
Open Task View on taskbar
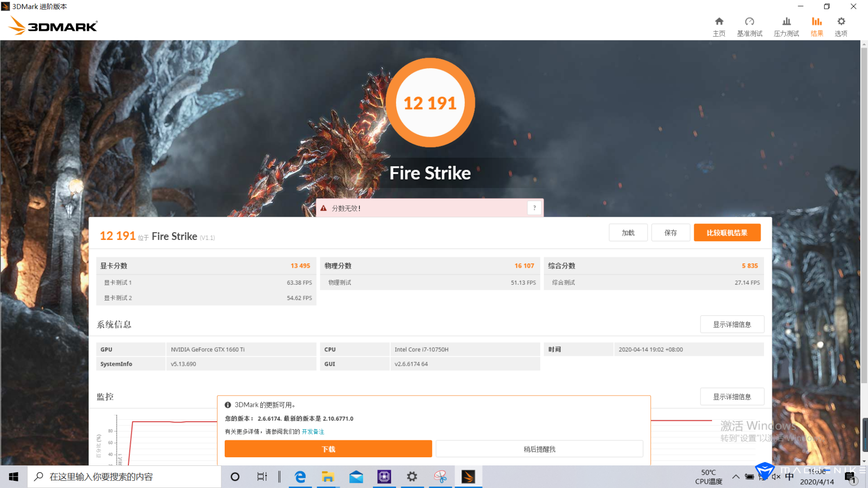[x=262, y=476]
